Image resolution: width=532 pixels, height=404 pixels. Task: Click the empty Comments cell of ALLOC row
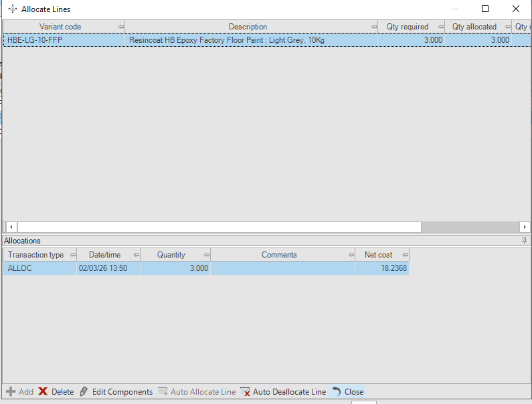coord(282,268)
